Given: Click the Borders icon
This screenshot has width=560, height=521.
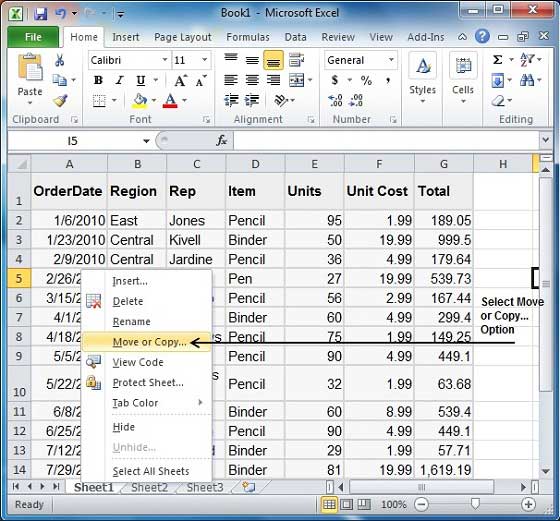Looking at the screenshot, I should (x=99, y=101).
